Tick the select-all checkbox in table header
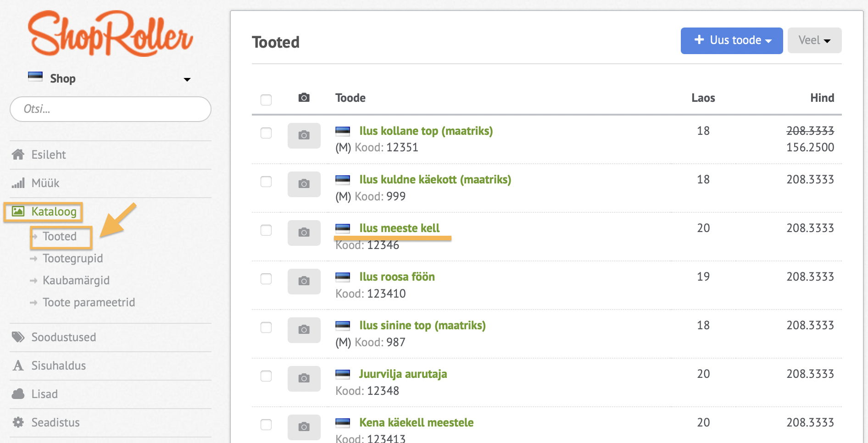Screen dimensions: 868x443 click(x=266, y=100)
